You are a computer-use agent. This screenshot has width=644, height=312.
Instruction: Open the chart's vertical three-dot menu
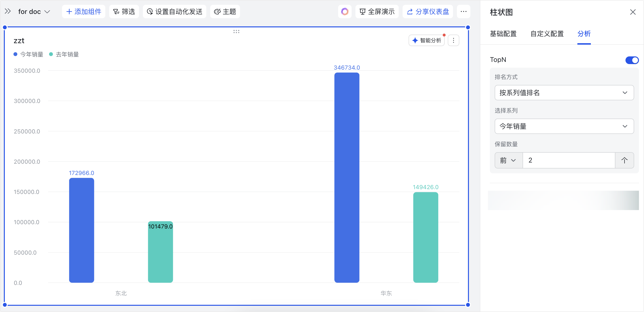[453, 40]
